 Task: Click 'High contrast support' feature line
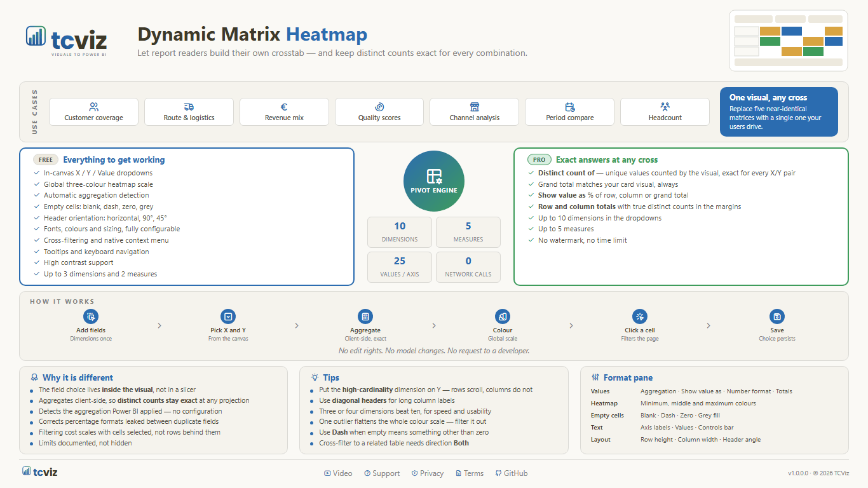coord(73,262)
